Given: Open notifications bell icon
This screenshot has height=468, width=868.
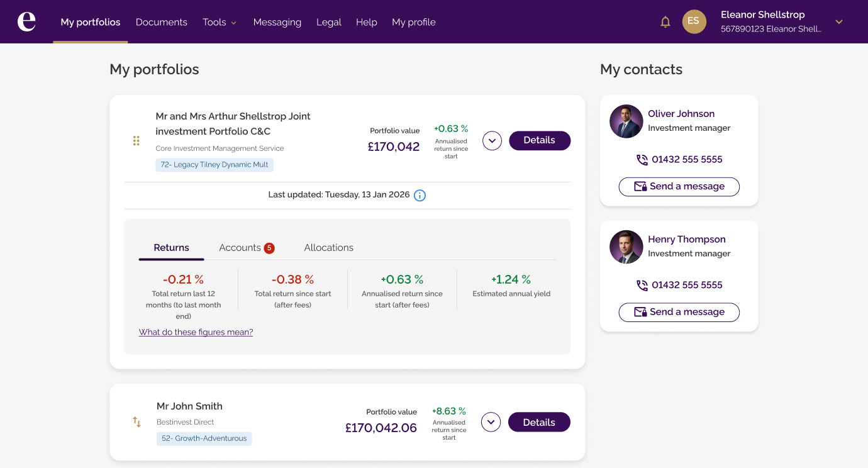Looking at the screenshot, I should pyautogui.click(x=665, y=22).
